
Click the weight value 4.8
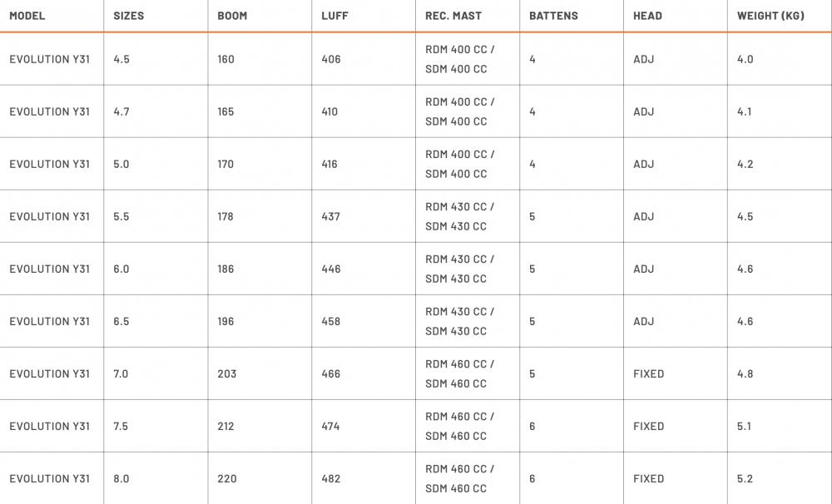[745, 373]
